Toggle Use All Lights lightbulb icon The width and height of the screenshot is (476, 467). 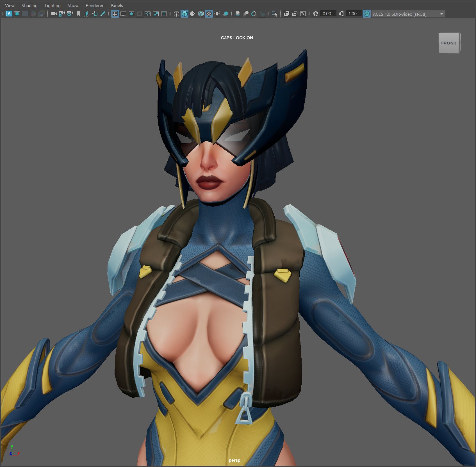pyautogui.click(x=217, y=14)
